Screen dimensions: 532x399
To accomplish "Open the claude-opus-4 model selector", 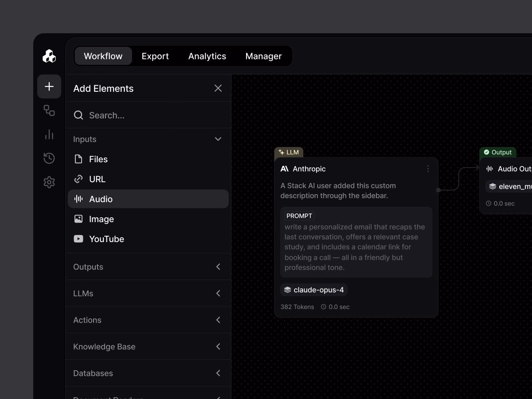I will coord(314,290).
